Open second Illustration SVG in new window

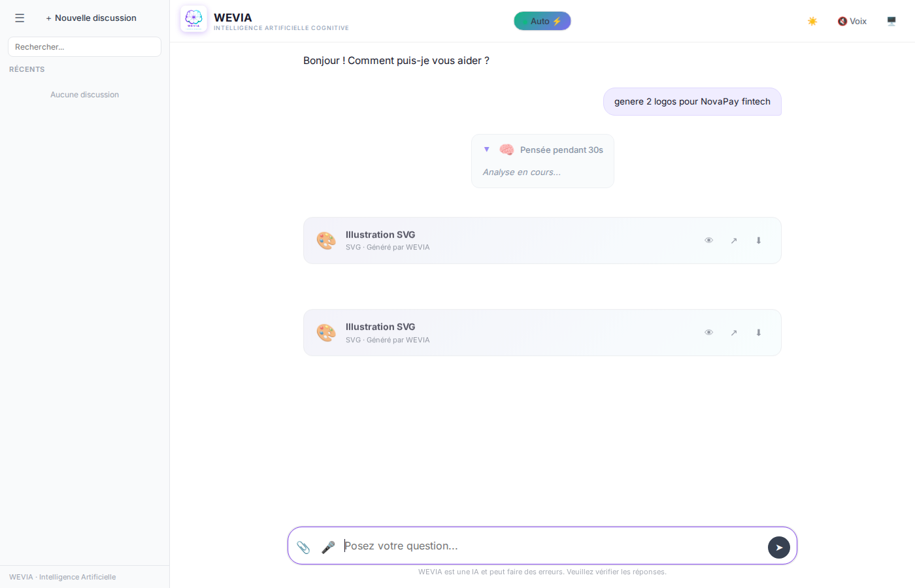click(x=734, y=333)
